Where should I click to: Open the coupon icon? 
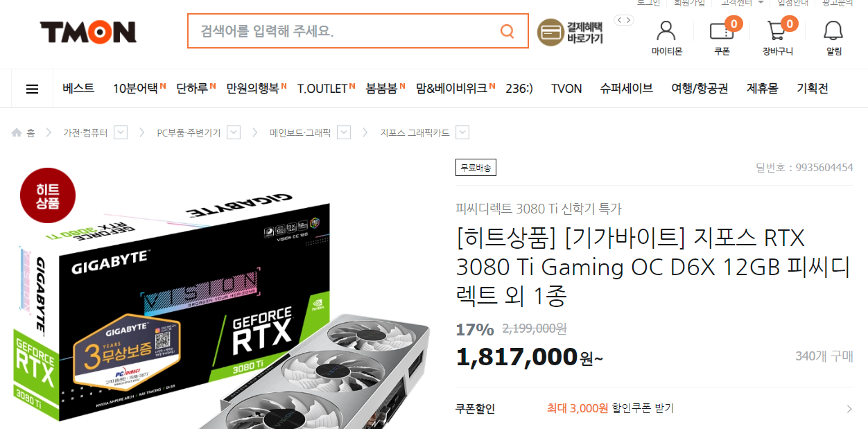(722, 31)
